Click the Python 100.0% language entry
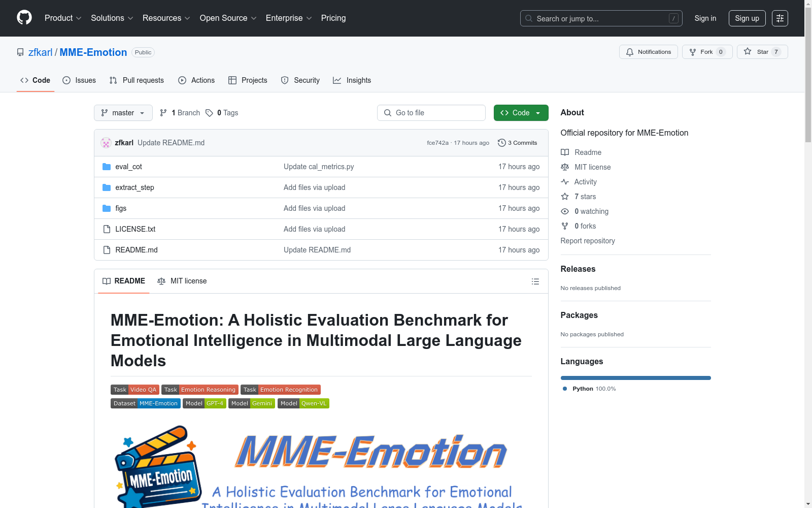Viewport: 812px width, 508px height. [x=589, y=389]
